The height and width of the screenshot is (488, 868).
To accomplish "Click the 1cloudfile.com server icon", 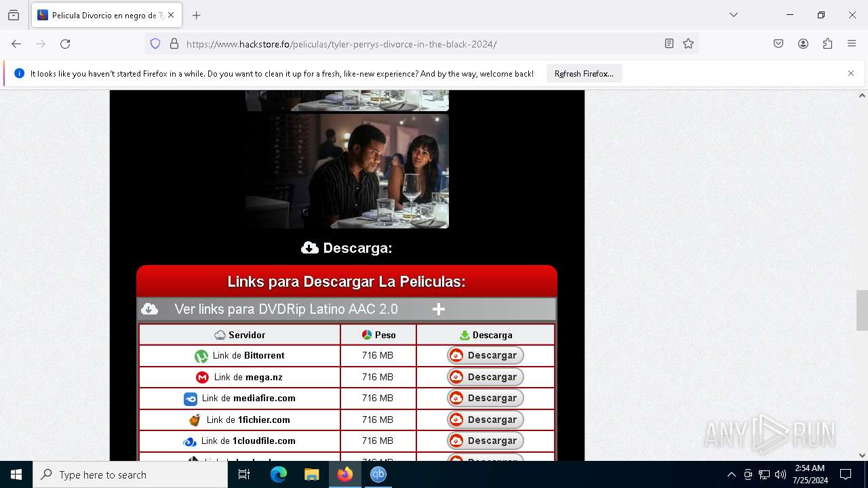I will click(190, 441).
